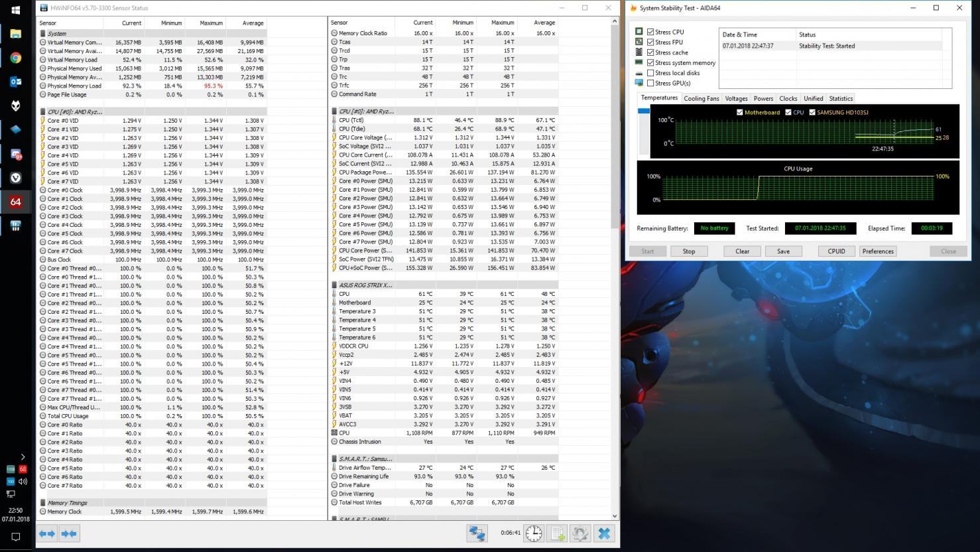Toggle the CPU temperature graph checkbox
The image size is (980, 552).
(x=788, y=112)
